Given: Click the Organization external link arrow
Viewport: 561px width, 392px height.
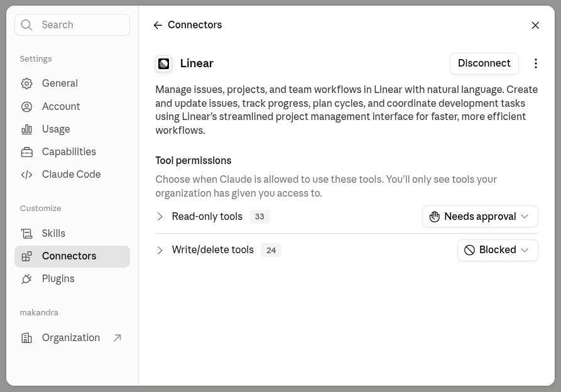Looking at the screenshot, I should (117, 337).
